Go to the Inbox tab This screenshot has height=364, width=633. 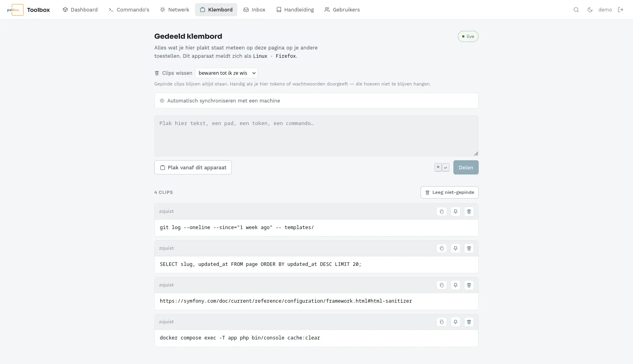click(x=254, y=9)
